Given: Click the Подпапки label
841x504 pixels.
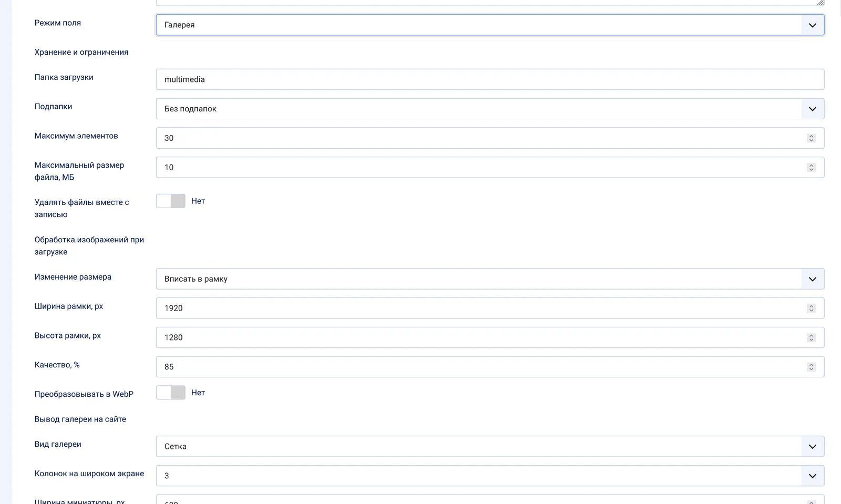Looking at the screenshot, I should click(x=54, y=106).
